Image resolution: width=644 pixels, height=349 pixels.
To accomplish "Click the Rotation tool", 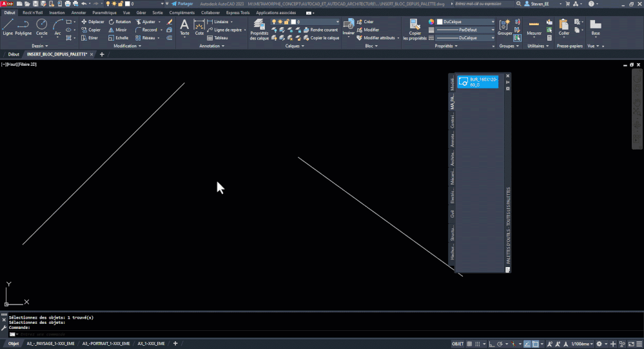I will point(119,22).
